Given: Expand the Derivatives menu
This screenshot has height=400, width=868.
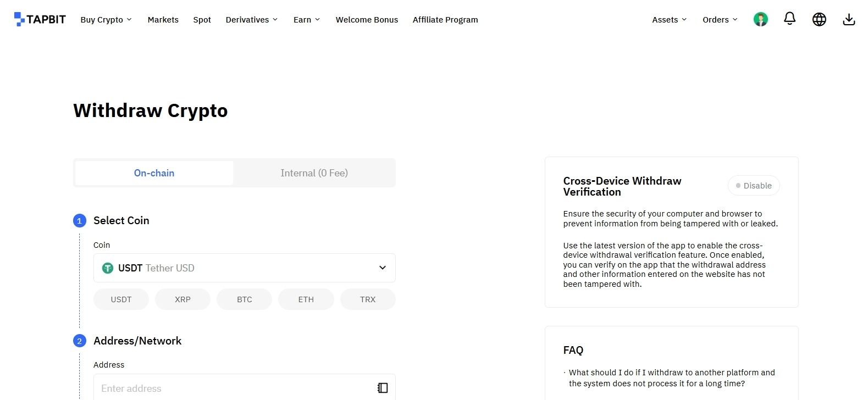Looking at the screenshot, I should [x=252, y=19].
